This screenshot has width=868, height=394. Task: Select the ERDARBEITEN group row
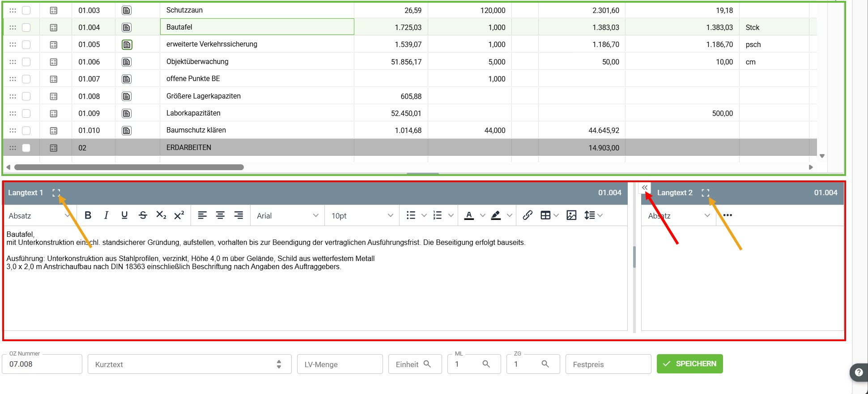410,148
